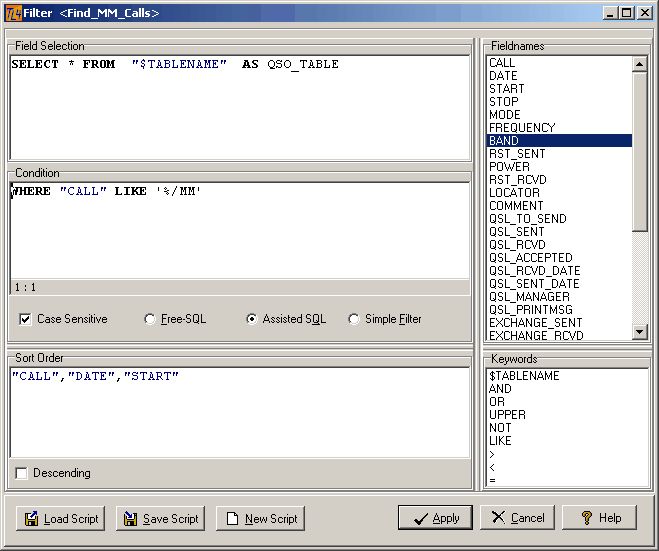659x551 pixels.
Task: Pick AND from the Keywords list
Action: pos(567,389)
